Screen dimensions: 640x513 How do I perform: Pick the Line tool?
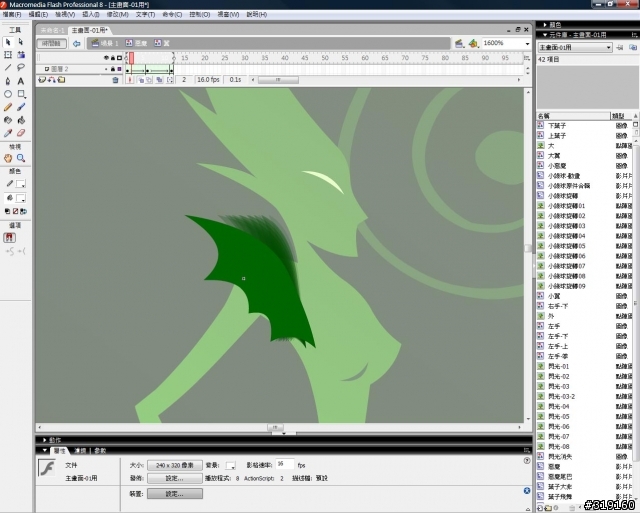(x=8, y=68)
